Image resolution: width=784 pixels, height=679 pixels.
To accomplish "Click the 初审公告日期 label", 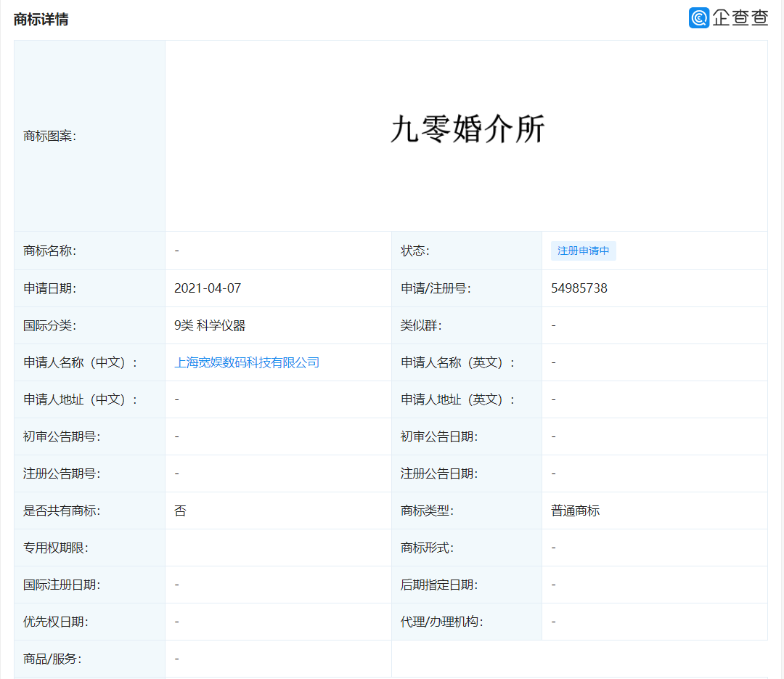I will [x=439, y=436].
